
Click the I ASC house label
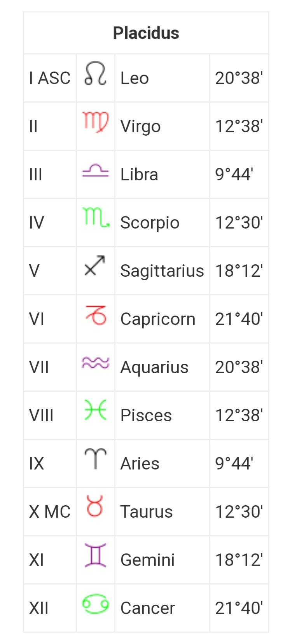pos(50,78)
